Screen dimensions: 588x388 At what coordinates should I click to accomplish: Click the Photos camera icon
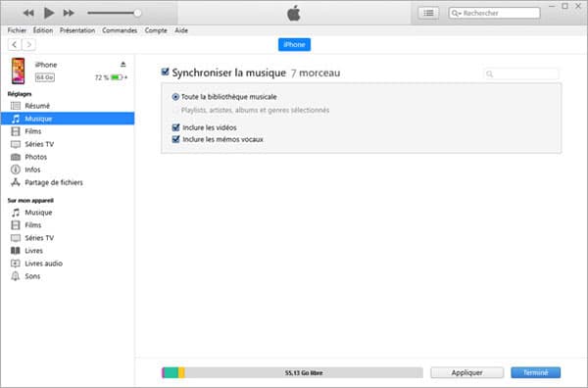pos(16,157)
